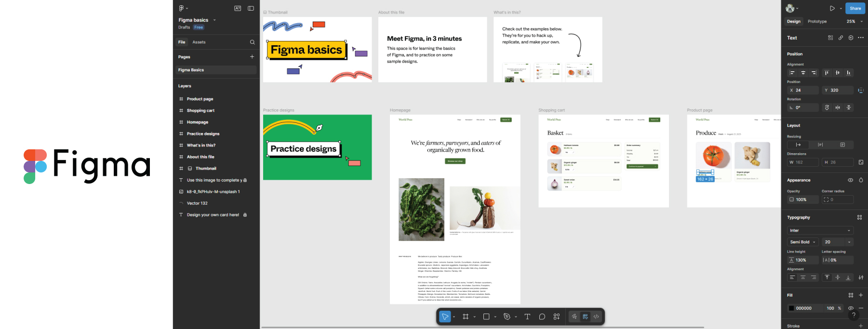
Task: Switch to Draw mode in toolbar
Action: pos(574,316)
